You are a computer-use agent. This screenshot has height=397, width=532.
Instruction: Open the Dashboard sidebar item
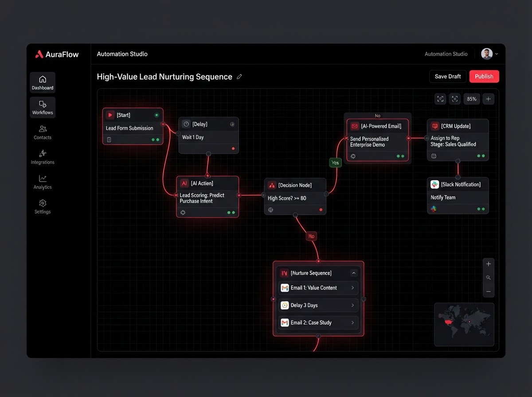point(43,82)
